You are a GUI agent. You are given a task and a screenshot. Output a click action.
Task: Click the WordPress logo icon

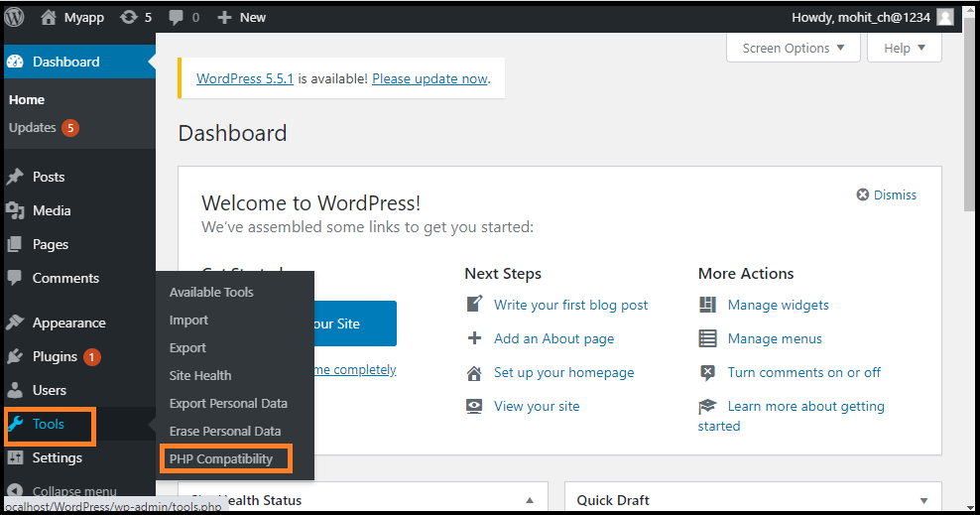tap(14, 17)
